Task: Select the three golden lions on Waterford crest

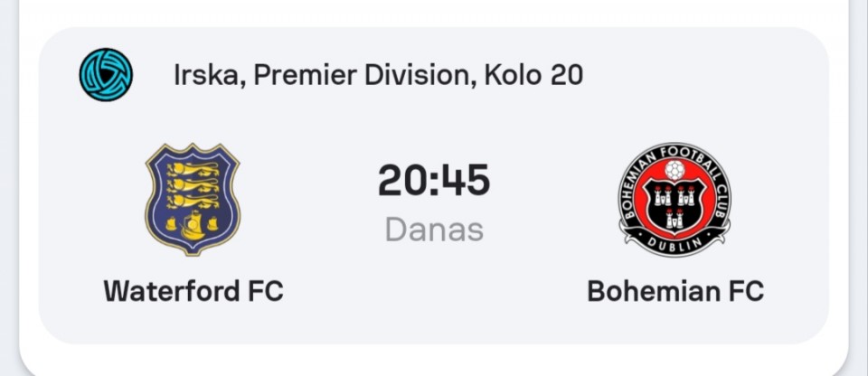Action: (193, 184)
